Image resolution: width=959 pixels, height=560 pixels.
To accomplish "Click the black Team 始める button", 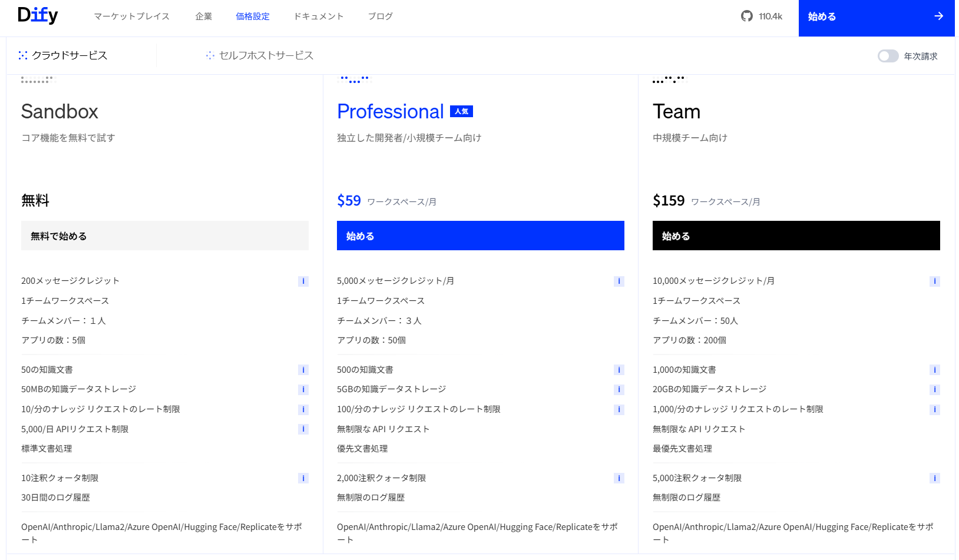I will pos(796,236).
